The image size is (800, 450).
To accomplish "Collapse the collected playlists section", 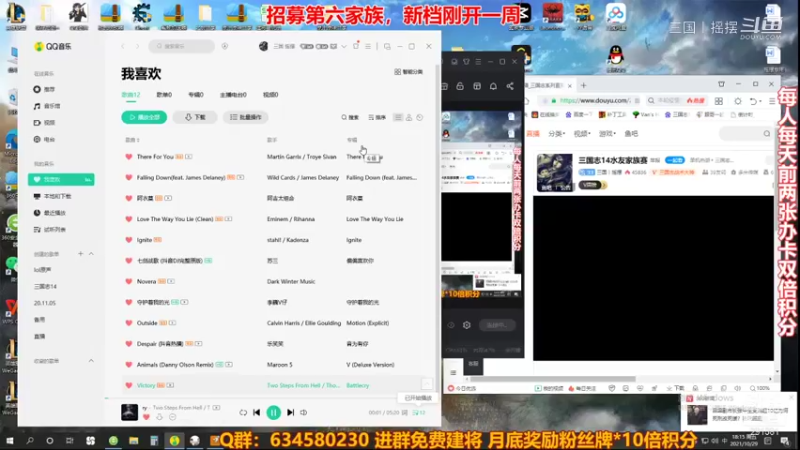I will click(x=91, y=361).
